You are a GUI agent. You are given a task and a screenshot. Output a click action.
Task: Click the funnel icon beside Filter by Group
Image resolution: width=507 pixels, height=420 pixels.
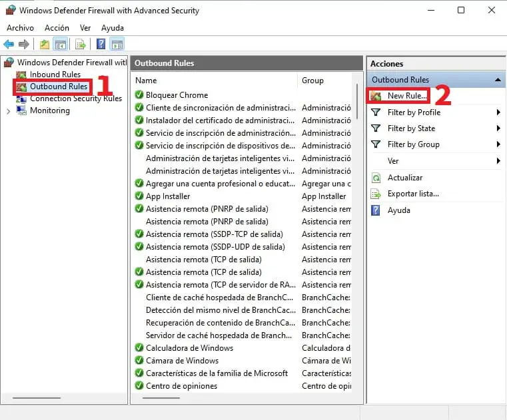click(376, 144)
